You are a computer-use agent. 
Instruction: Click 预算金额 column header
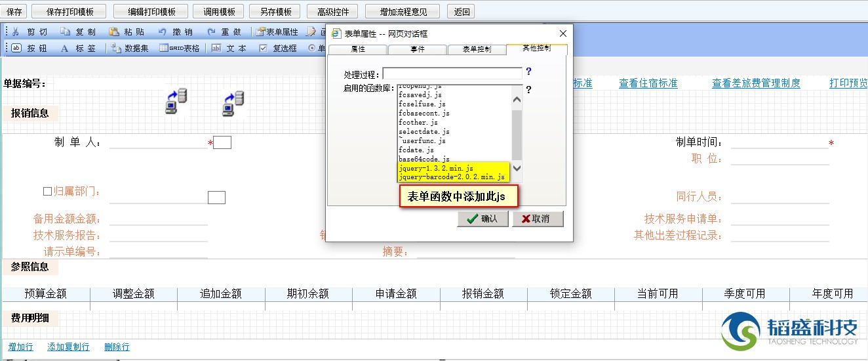pyautogui.click(x=46, y=294)
